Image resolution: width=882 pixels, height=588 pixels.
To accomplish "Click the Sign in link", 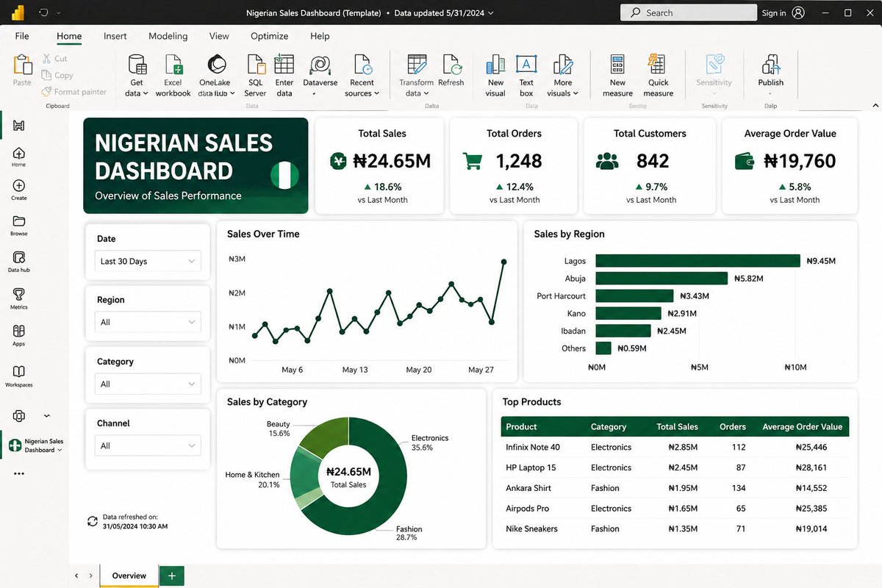I will [774, 13].
